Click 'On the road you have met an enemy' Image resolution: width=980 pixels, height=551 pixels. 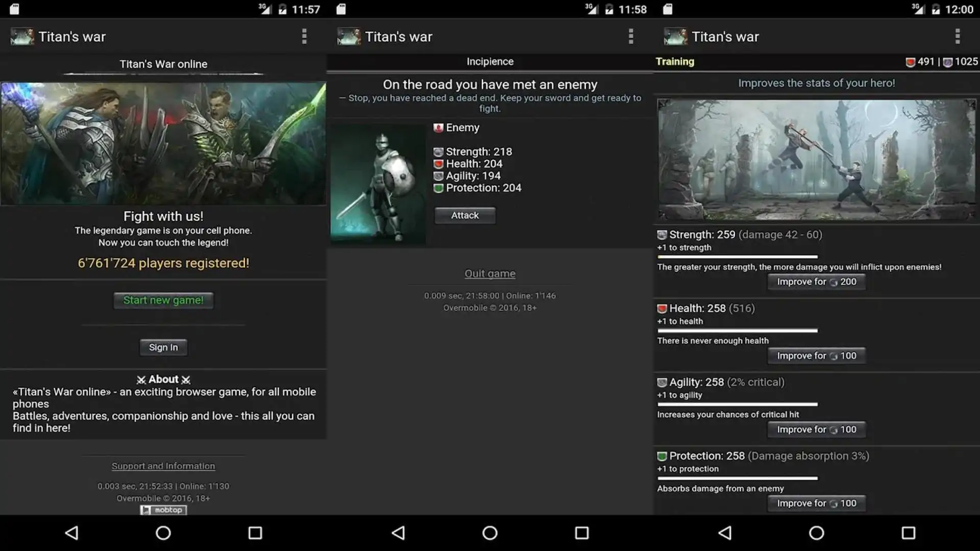tap(490, 85)
